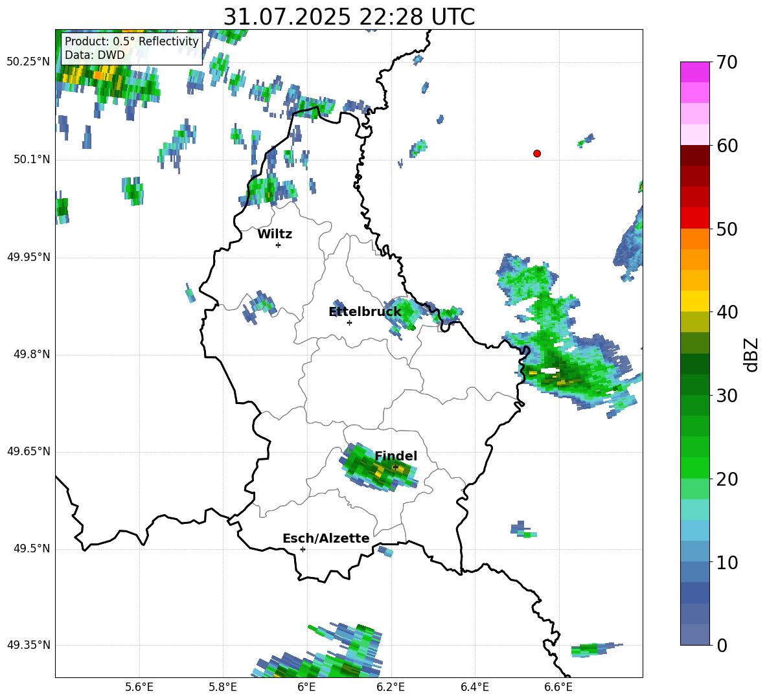Click the 50 value on colorbar
This screenshot has height=700, width=767.
[727, 229]
